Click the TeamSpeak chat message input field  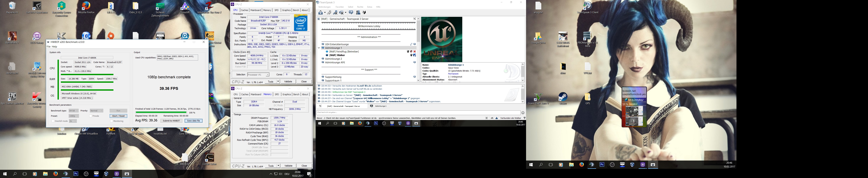click(418, 112)
